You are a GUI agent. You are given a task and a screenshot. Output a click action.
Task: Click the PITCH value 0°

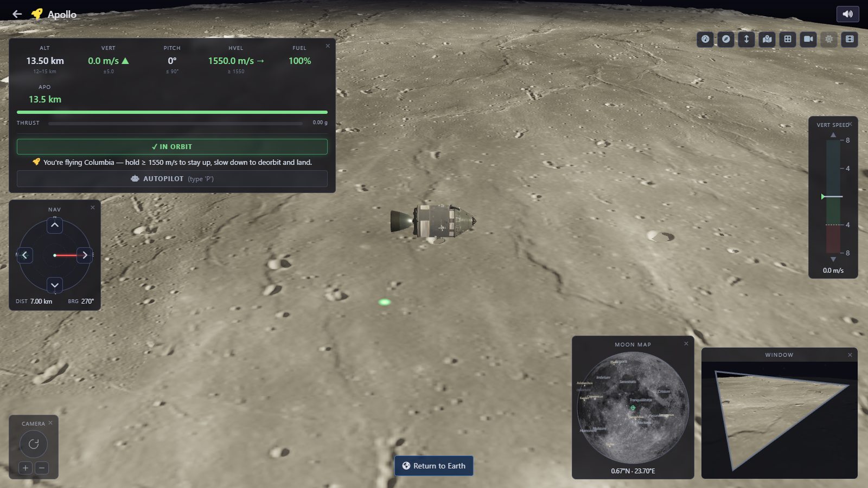[x=172, y=61]
